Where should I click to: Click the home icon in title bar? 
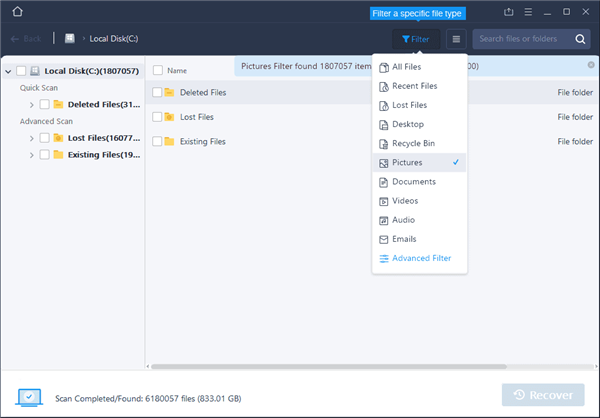(x=16, y=12)
